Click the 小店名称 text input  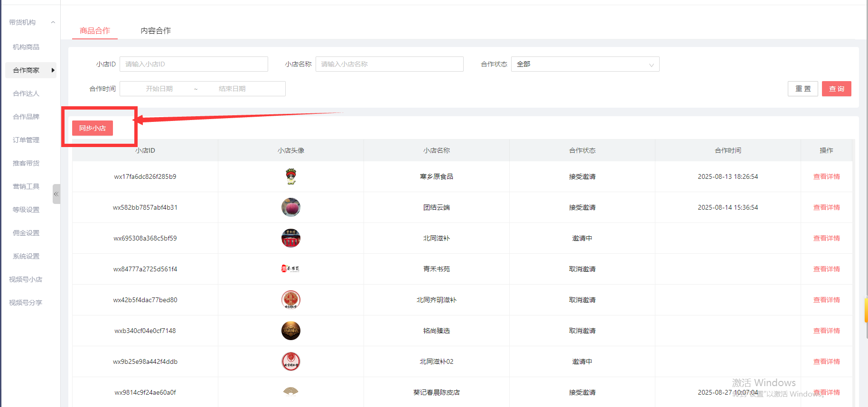(389, 64)
